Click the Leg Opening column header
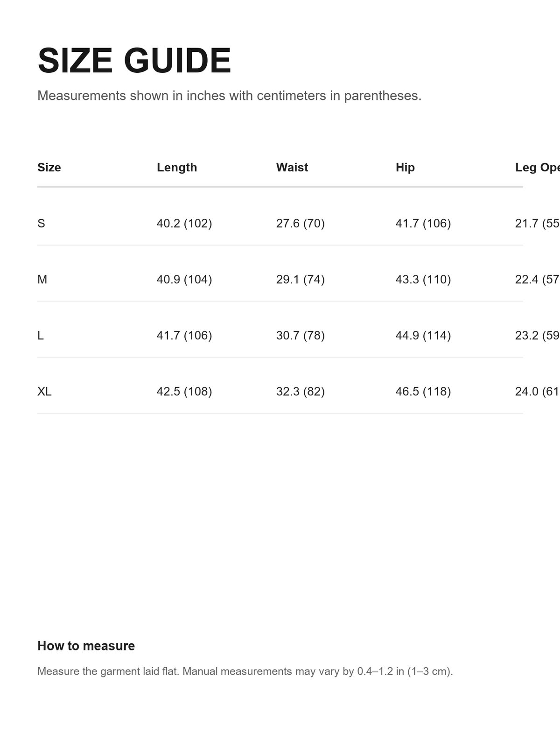 click(537, 167)
